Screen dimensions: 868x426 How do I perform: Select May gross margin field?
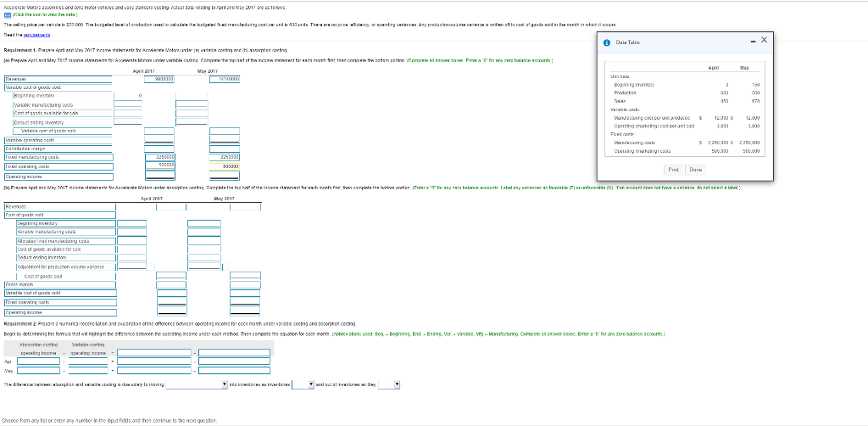246,284
